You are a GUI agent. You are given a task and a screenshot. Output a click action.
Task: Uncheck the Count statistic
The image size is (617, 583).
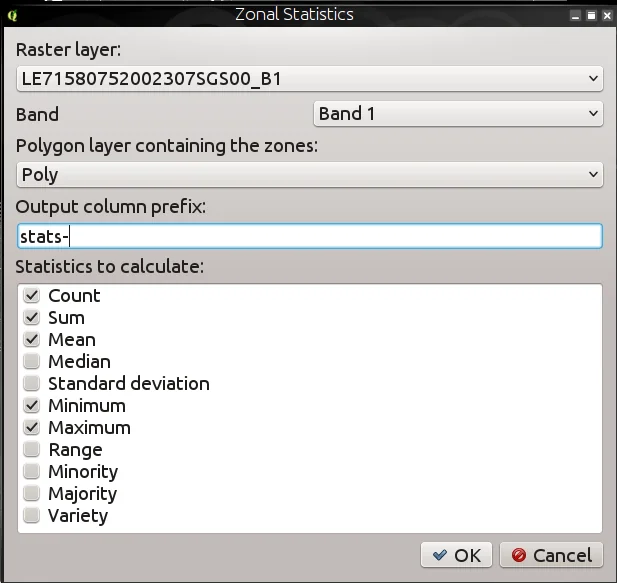coord(32,296)
